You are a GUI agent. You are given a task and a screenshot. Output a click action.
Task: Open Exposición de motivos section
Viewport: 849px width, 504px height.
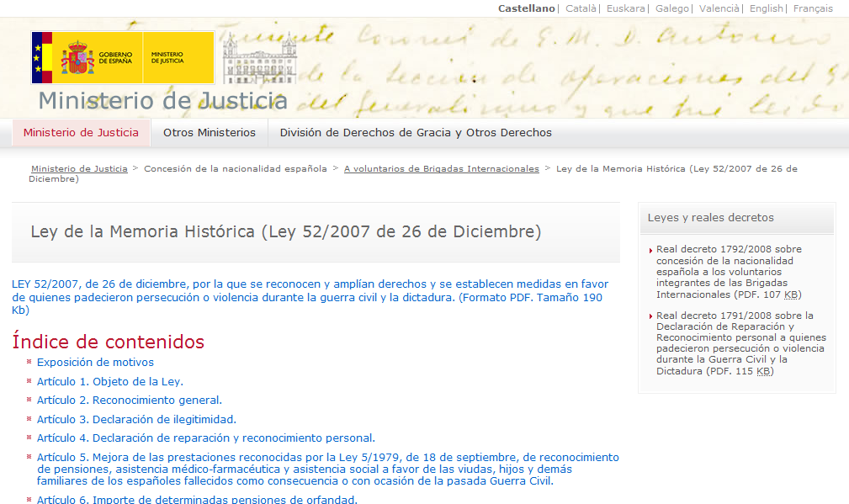click(95, 363)
